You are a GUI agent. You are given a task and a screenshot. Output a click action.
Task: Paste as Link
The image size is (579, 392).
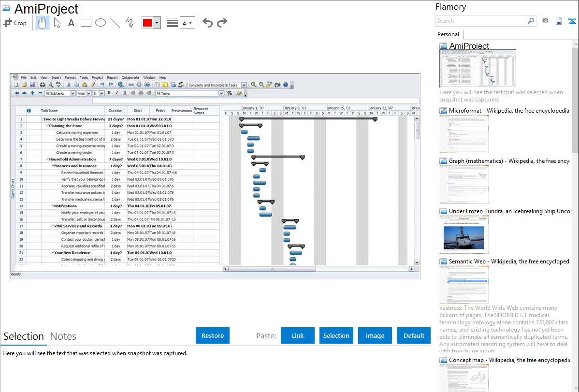pos(298,335)
